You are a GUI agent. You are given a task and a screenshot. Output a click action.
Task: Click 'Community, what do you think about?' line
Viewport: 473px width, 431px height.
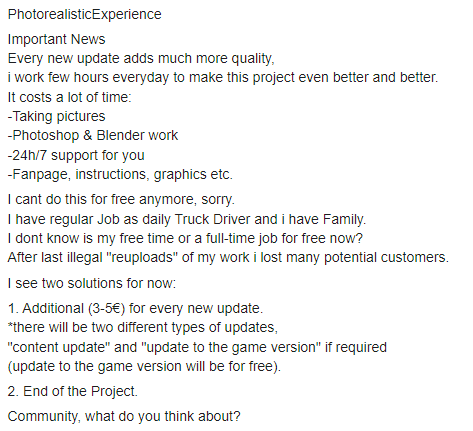click(x=124, y=417)
